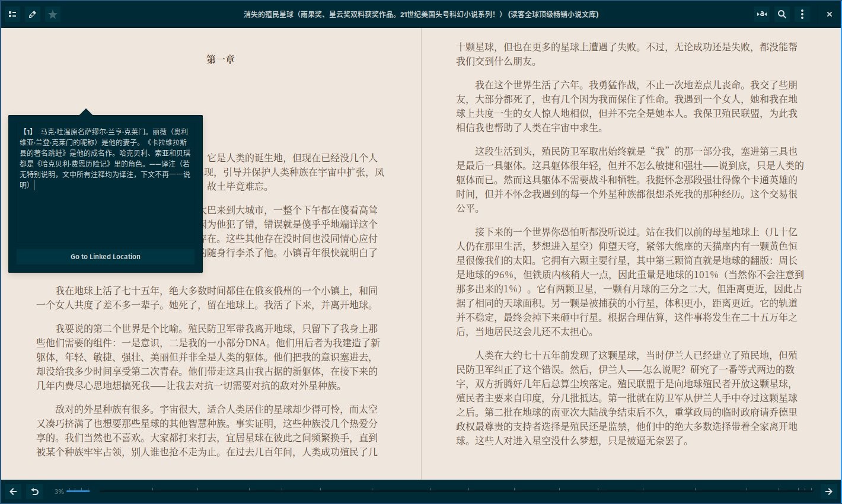Click the book title in header bar

pyautogui.click(x=421, y=14)
